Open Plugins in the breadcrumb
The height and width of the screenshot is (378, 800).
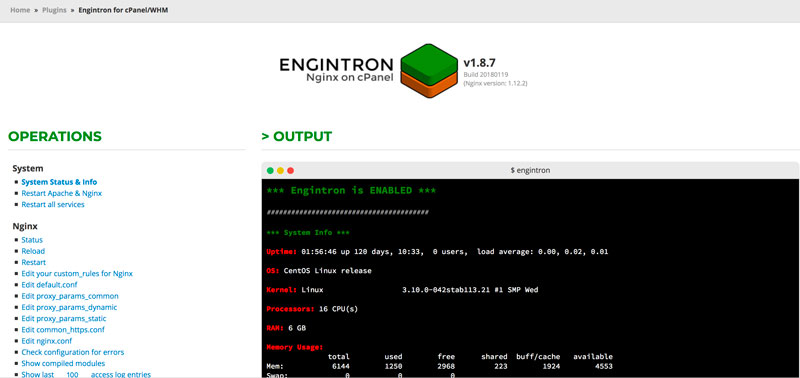coord(54,10)
